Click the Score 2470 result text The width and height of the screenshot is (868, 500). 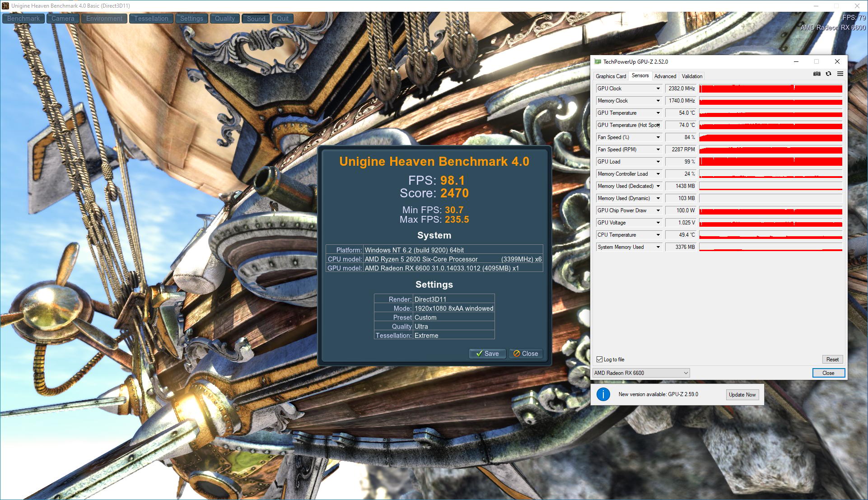434,193
